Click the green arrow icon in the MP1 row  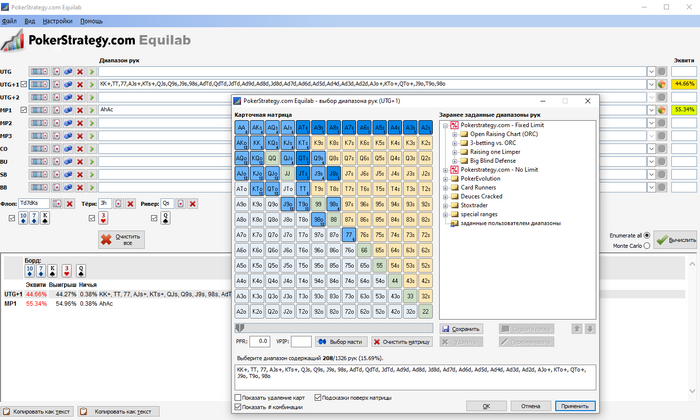92,110
